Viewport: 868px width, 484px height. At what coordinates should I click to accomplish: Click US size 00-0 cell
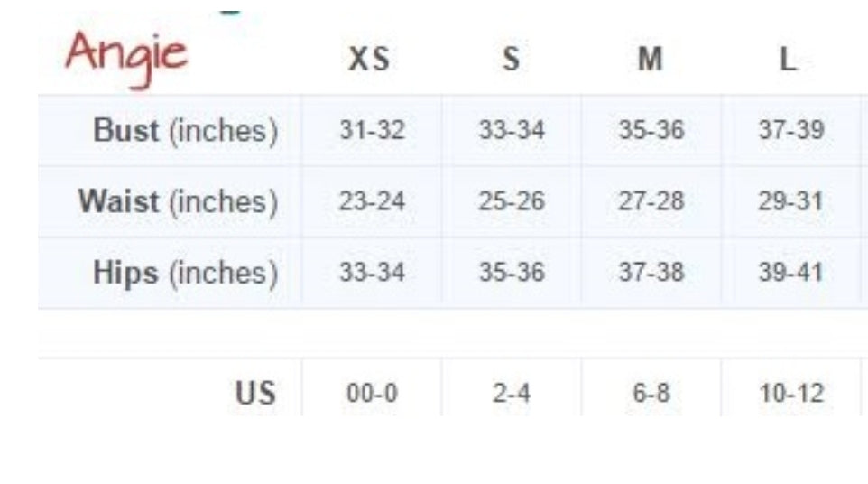[x=372, y=394]
